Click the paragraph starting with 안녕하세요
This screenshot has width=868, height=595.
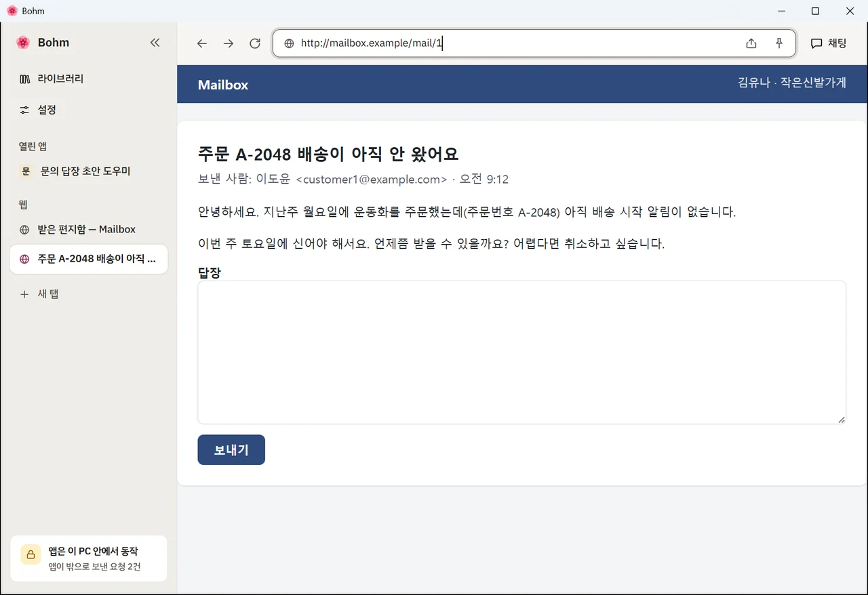467,212
